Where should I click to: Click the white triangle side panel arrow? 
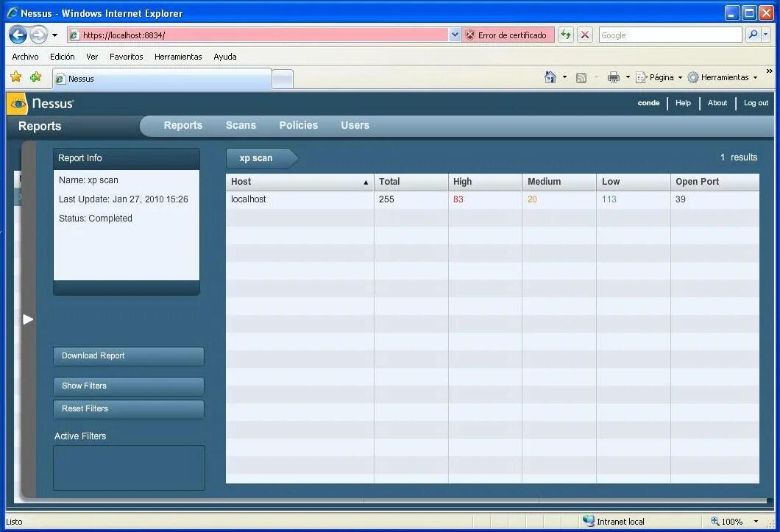coord(28,319)
